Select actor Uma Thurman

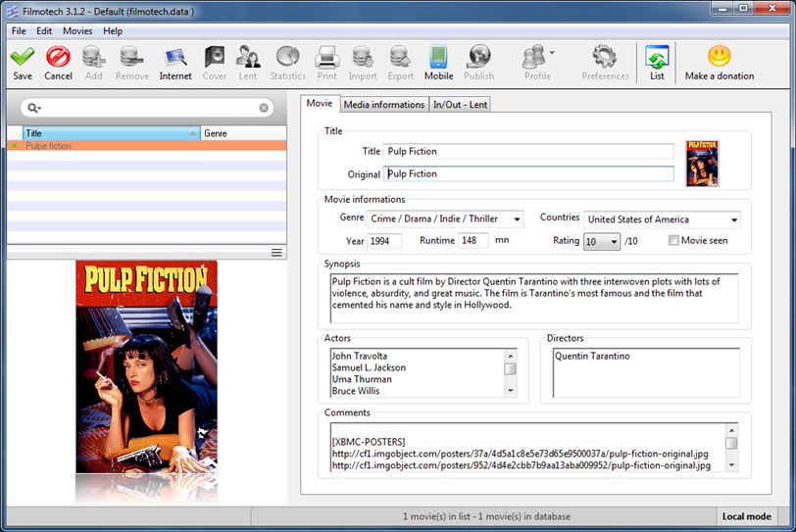click(362, 379)
